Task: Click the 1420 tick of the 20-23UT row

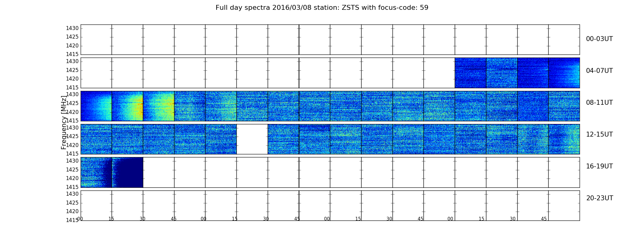Action: tap(72, 212)
